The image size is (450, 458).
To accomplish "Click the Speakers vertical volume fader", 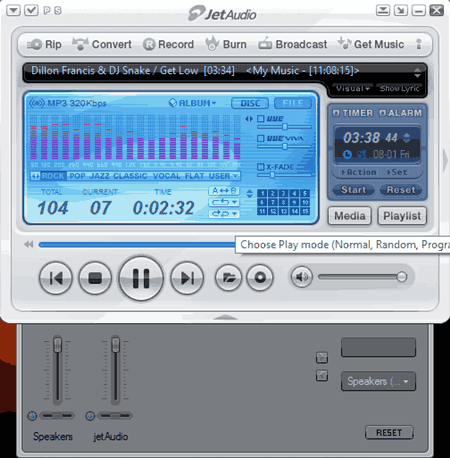I will coord(58,344).
